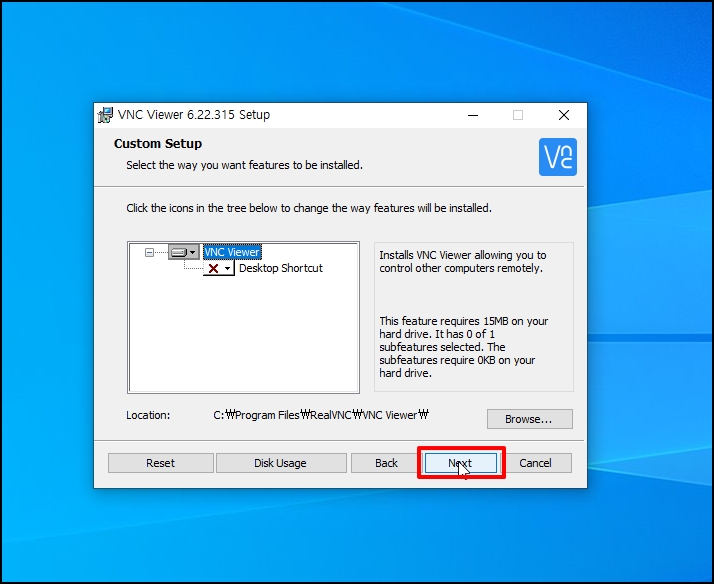Click the 'Location:' label
Viewport: 714px width, 584px height.
(x=148, y=415)
